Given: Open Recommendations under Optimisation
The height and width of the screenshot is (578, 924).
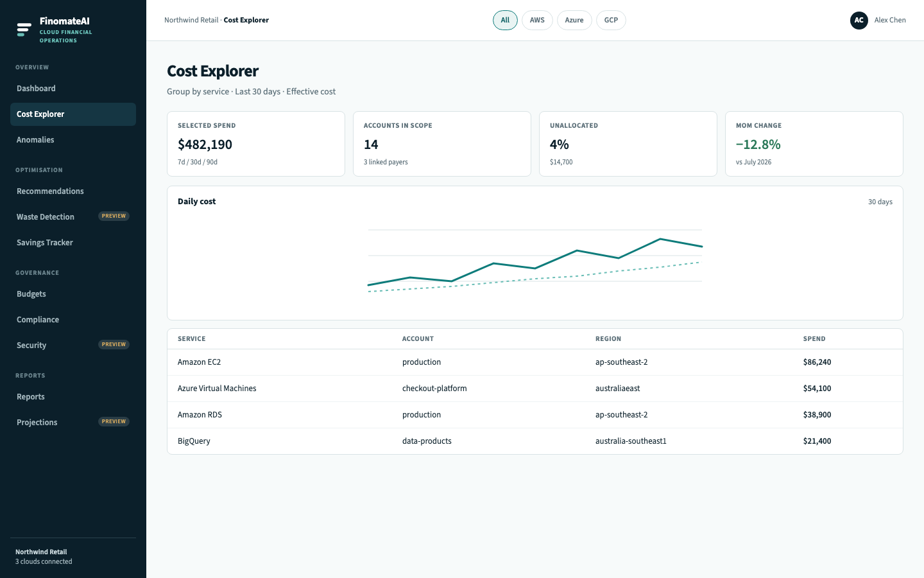Looking at the screenshot, I should click(73, 191).
